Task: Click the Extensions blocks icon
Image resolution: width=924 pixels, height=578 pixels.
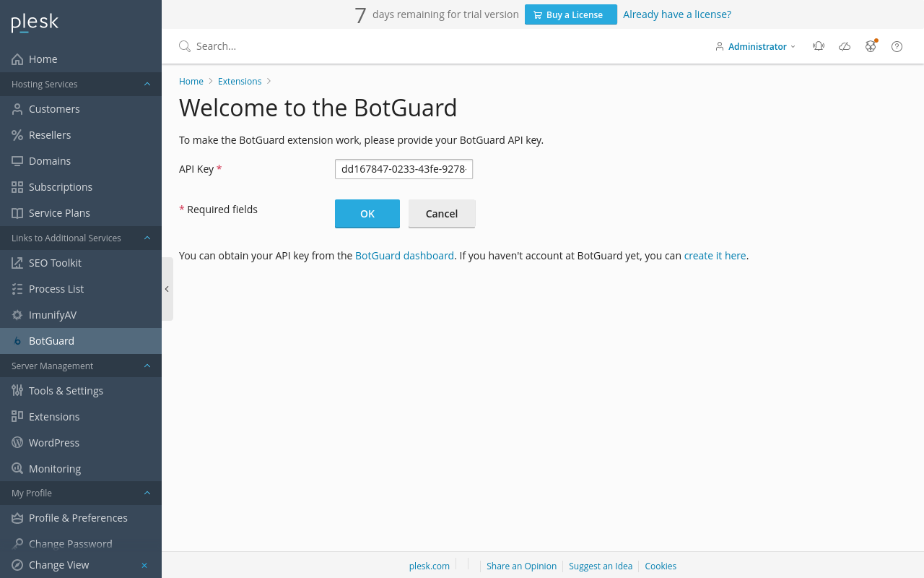Action: coord(17,417)
